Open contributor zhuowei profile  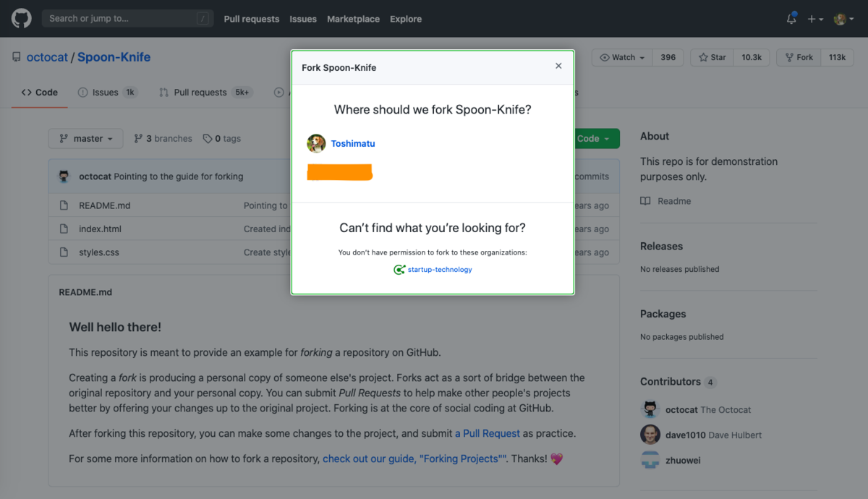[683, 461]
